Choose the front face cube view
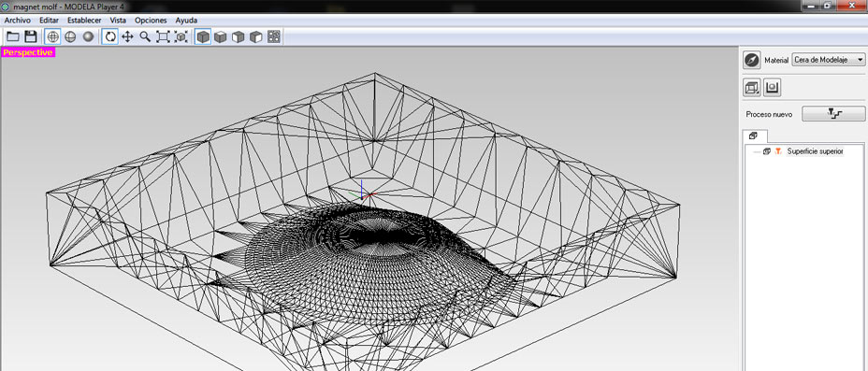 [x=238, y=37]
